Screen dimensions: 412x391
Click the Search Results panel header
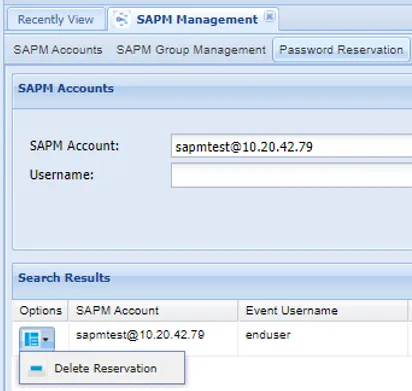(212, 281)
